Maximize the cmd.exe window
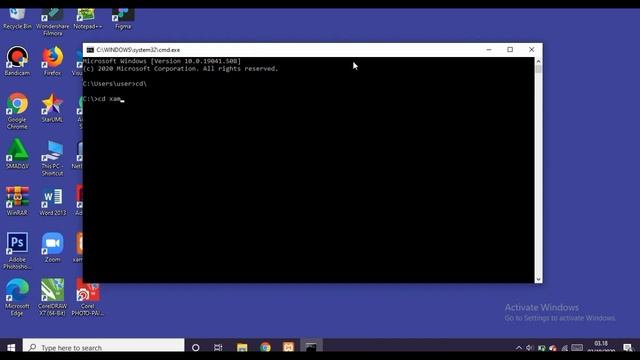 [510, 50]
